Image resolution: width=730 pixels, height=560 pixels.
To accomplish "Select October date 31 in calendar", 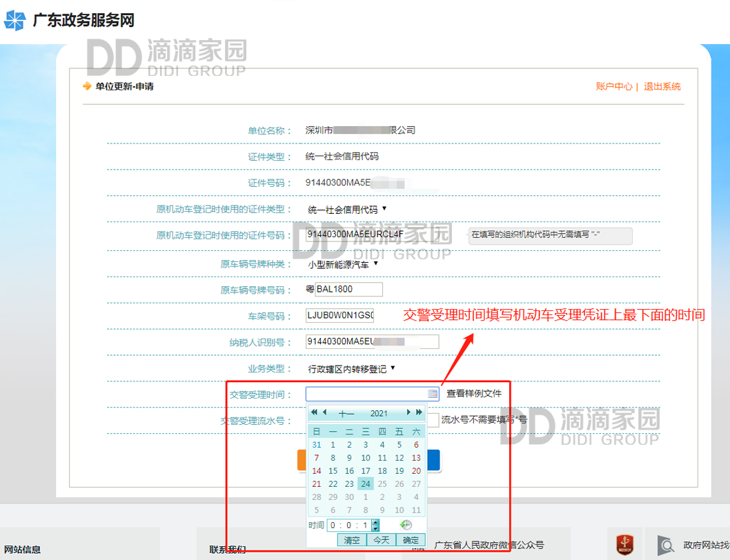I will point(317,445).
